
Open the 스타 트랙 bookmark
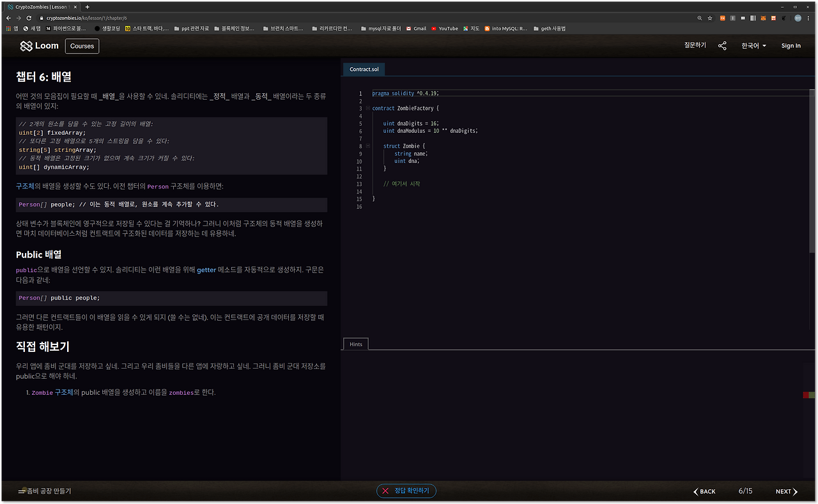147,29
